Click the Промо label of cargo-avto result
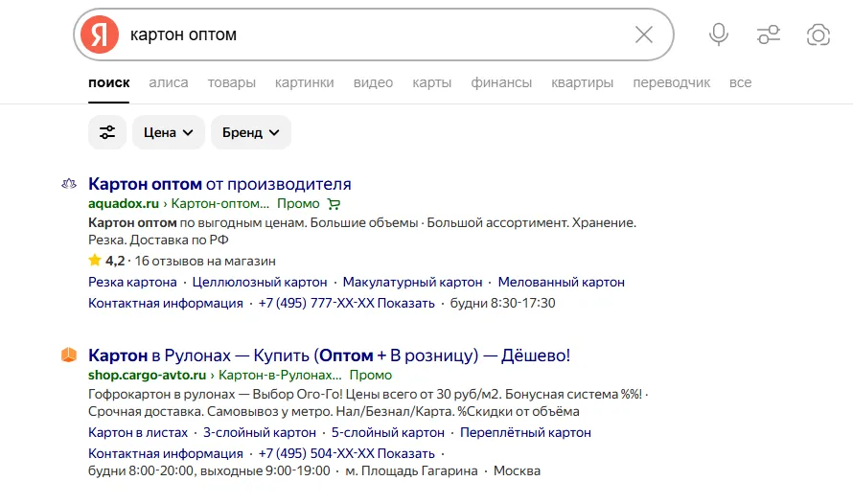This screenshot has width=853, height=504. tap(371, 375)
